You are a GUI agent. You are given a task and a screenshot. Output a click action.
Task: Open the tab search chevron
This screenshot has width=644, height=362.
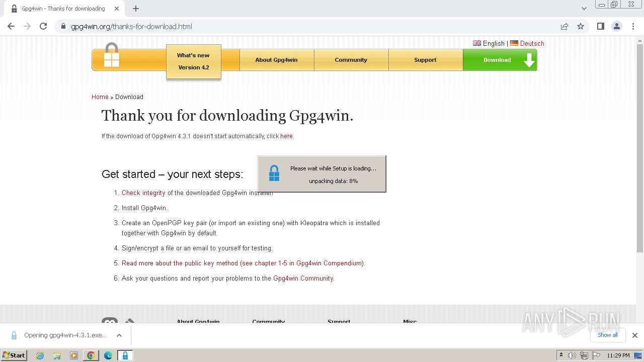(x=584, y=9)
